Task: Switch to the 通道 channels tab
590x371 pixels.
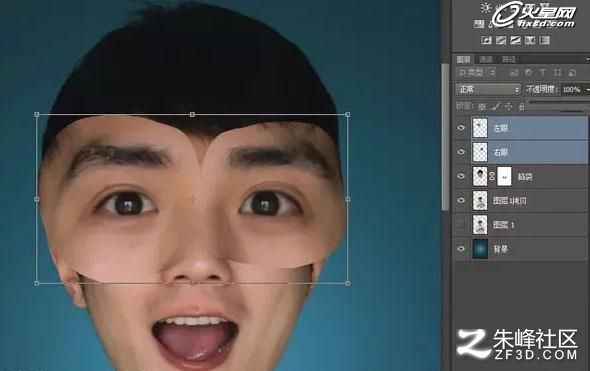Action: coord(486,59)
